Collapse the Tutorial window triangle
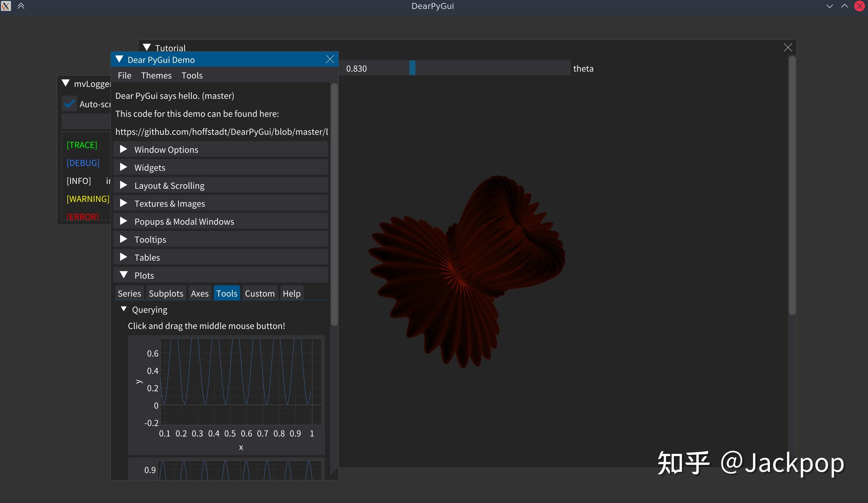This screenshot has height=503, width=868. (x=147, y=48)
